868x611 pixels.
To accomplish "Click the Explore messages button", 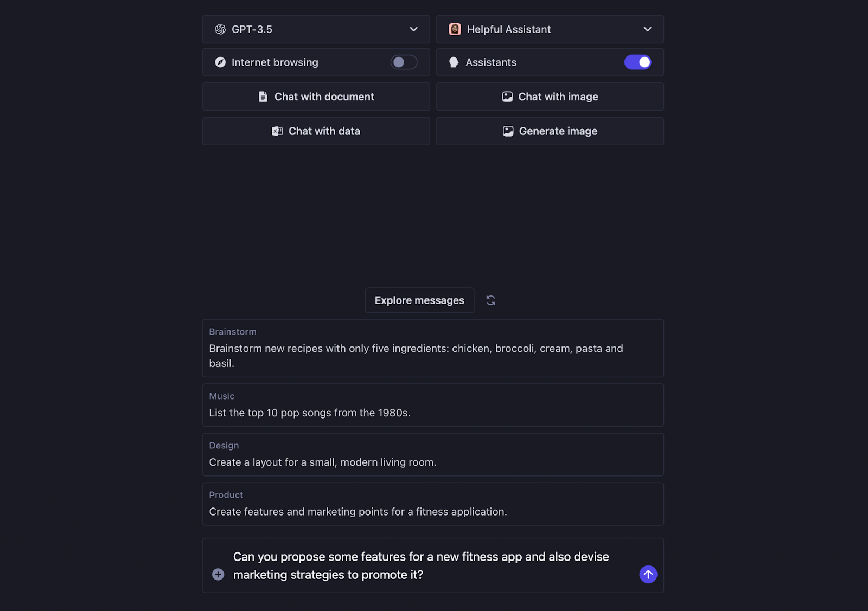I will (x=420, y=300).
